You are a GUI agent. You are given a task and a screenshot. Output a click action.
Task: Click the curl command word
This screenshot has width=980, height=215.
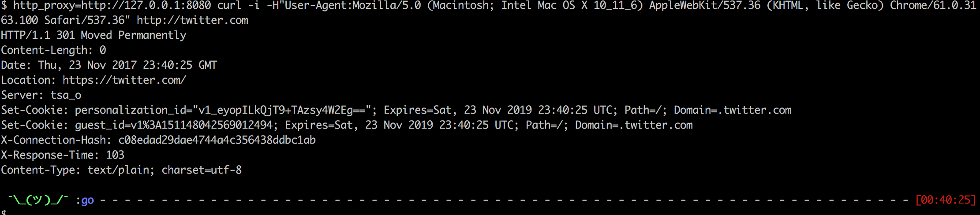(229, 6)
